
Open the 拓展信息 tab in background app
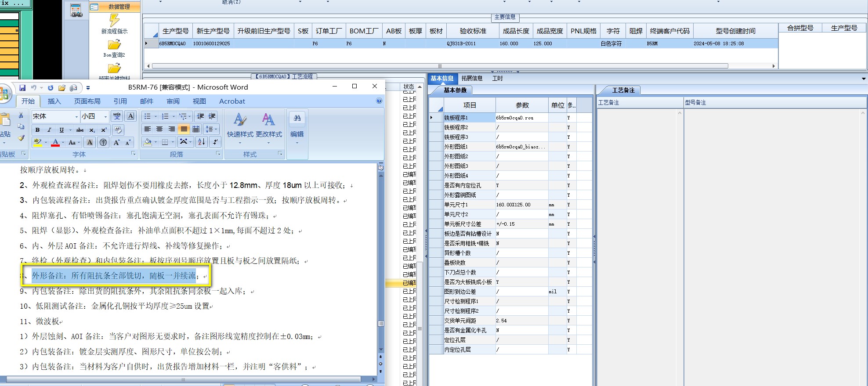pos(472,78)
